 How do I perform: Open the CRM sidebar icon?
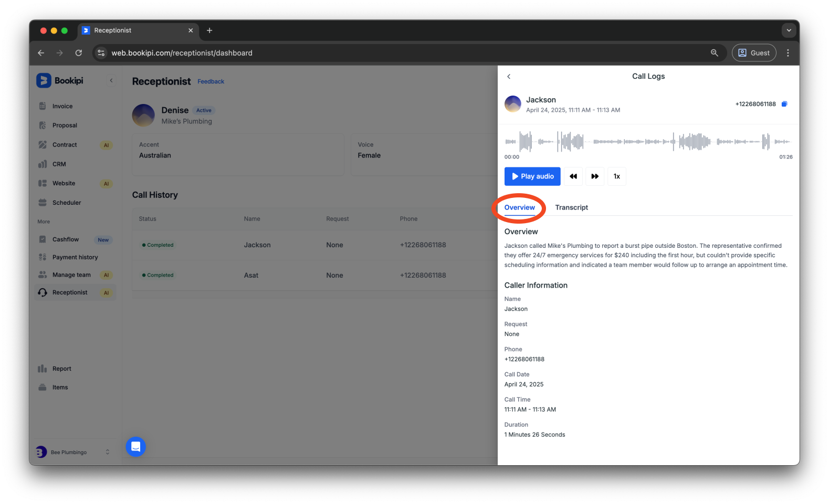43,164
